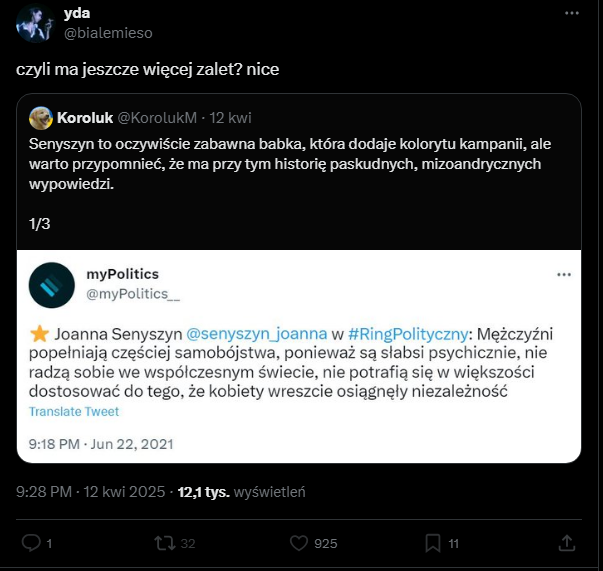
Task: Click the yda display name
Action: 76,14
